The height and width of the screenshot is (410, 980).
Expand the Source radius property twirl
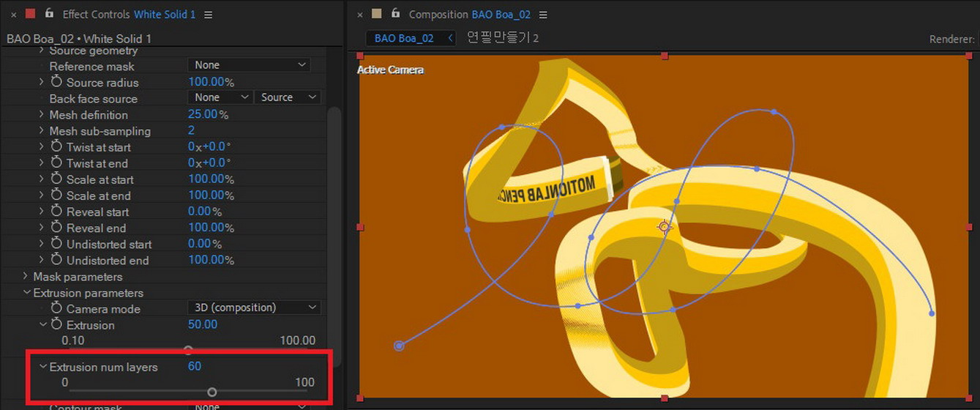(x=42, y=82)
